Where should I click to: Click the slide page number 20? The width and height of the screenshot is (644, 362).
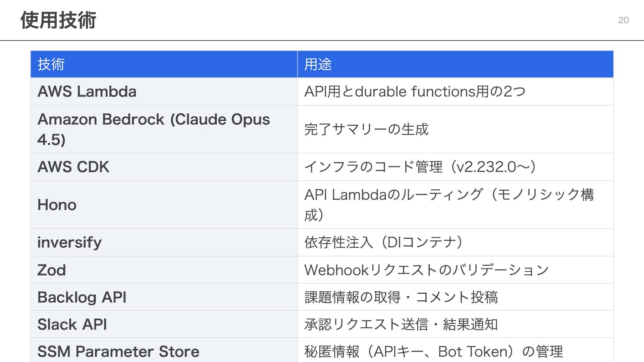click(623, 20)
